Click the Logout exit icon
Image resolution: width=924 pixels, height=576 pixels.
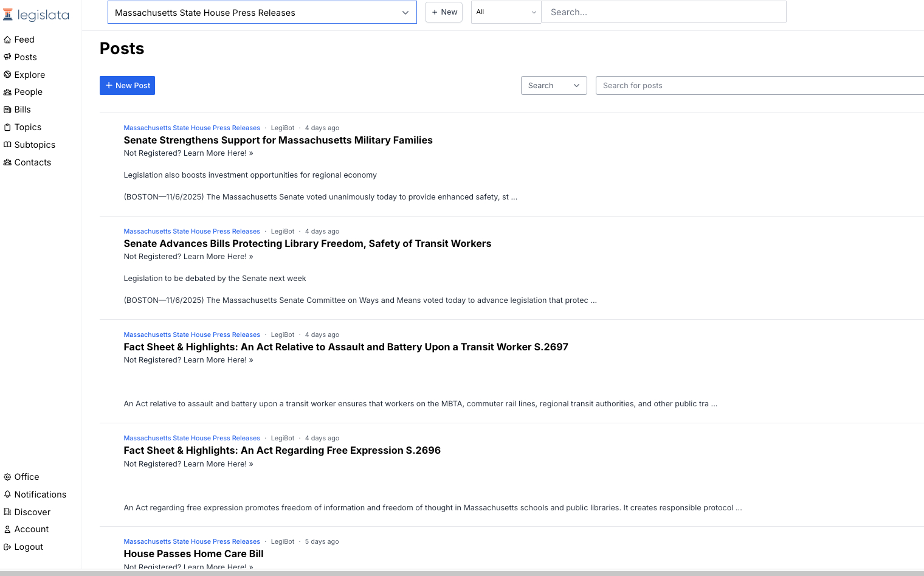click(7, 547)
